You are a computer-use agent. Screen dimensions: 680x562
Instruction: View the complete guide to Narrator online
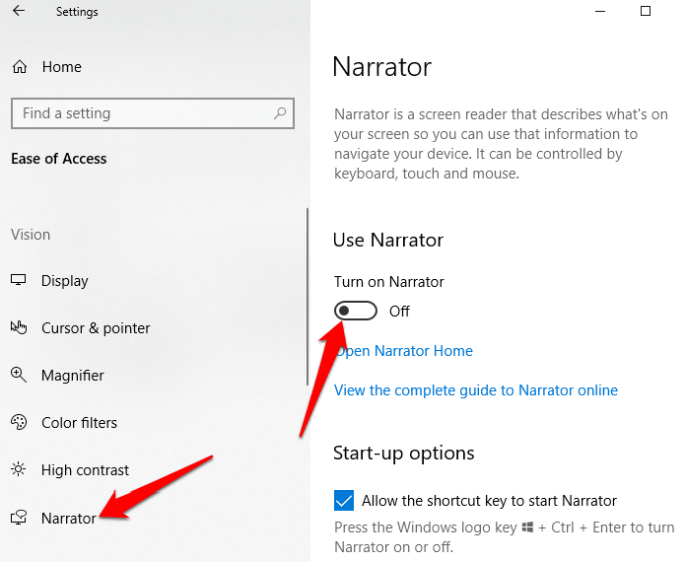pyautogui.click(x=476, y=390)
